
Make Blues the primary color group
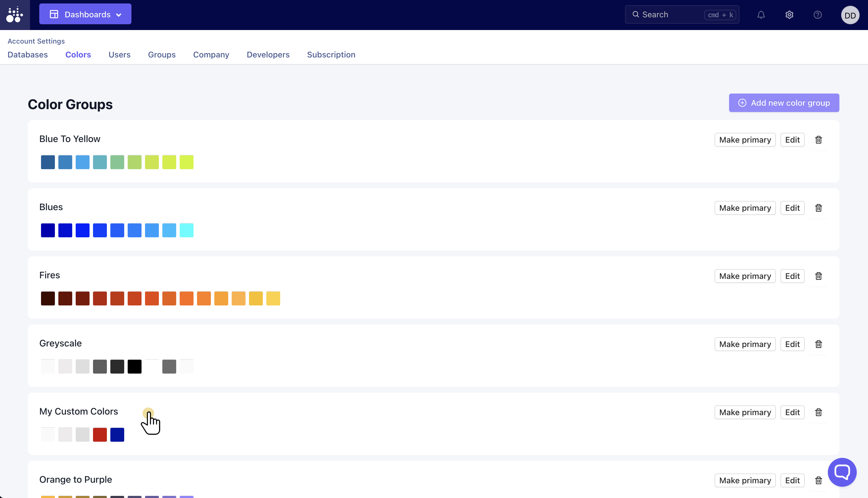pos(745,208)
